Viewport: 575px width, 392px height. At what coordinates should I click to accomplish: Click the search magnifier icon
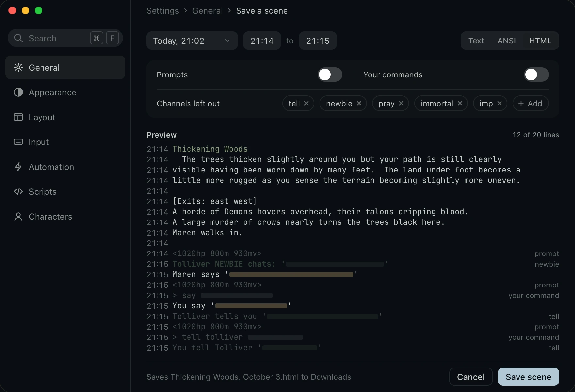coord(18,38)
